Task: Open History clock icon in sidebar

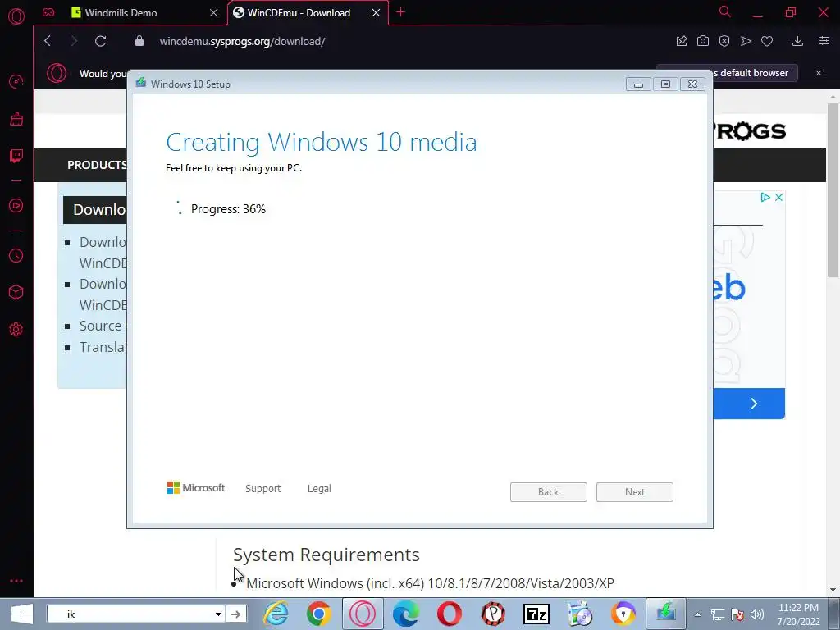Action: tap(16, 256)
